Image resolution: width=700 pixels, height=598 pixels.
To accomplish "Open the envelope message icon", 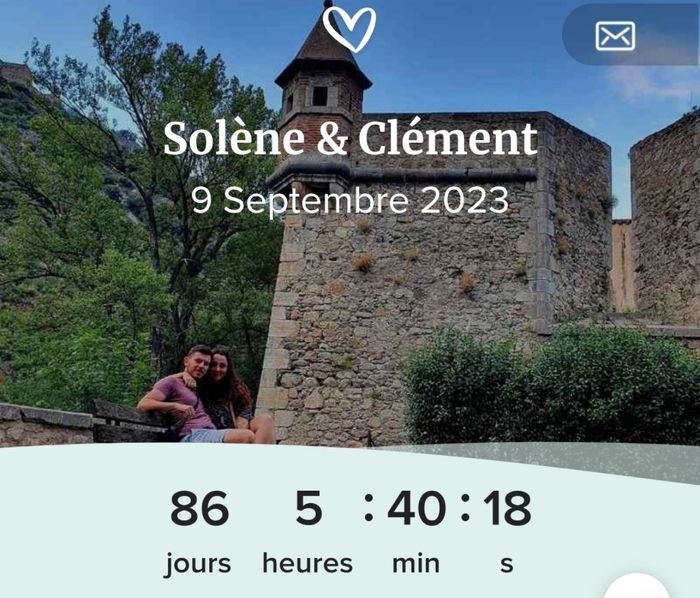I will [615, 36].
